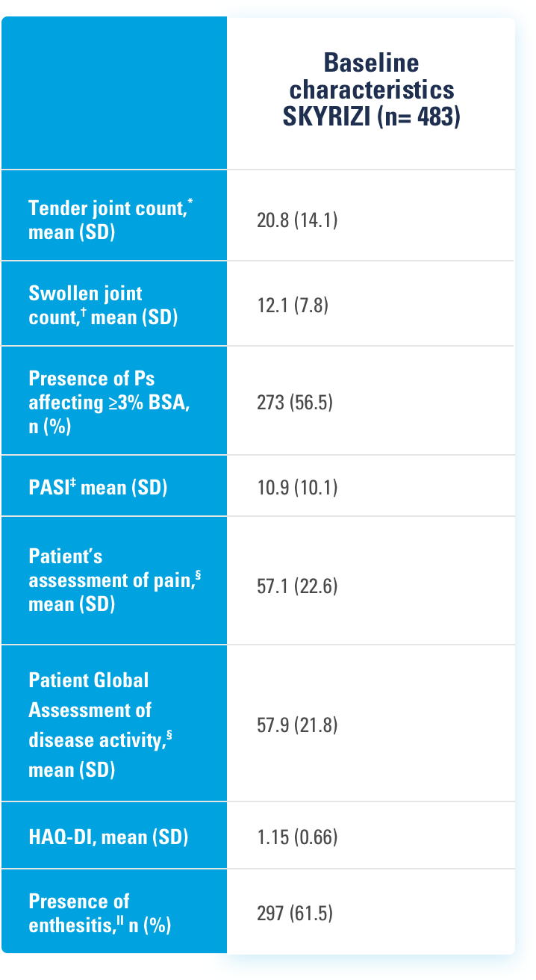536x980 pixels.
Task: Select the PASI mean (SD) row label
Action: [97, 488]
